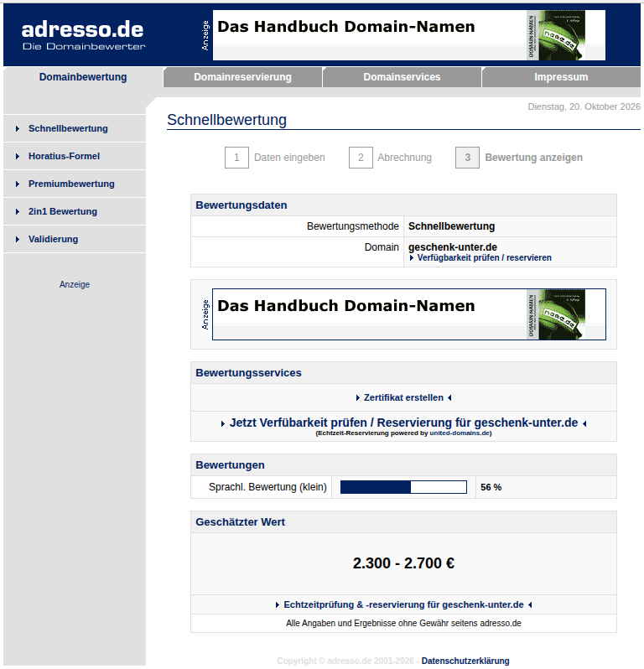
Task: Click the Alle Angaben ohne Gewähr disclaimer
Action: [x=403, y=624]
